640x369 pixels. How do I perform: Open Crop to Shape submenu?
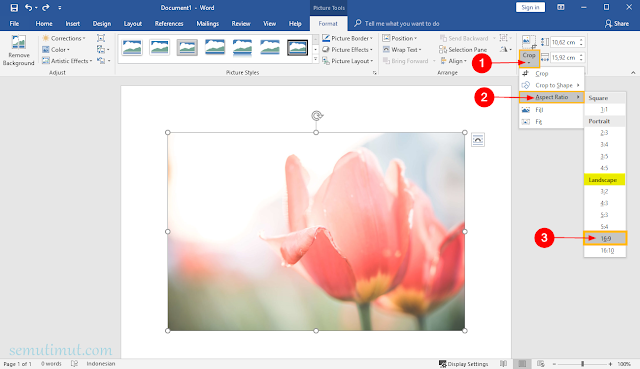(x=551, y=85)
